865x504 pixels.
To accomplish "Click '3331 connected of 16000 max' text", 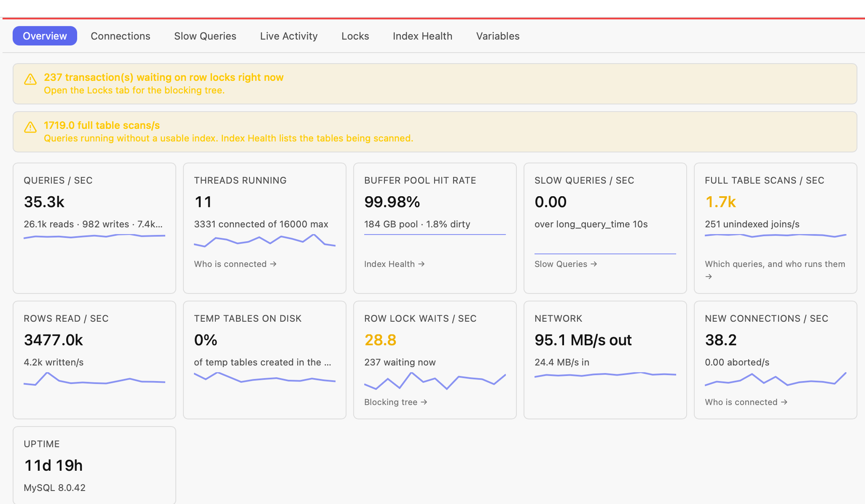I will click(x=261, y=224).
